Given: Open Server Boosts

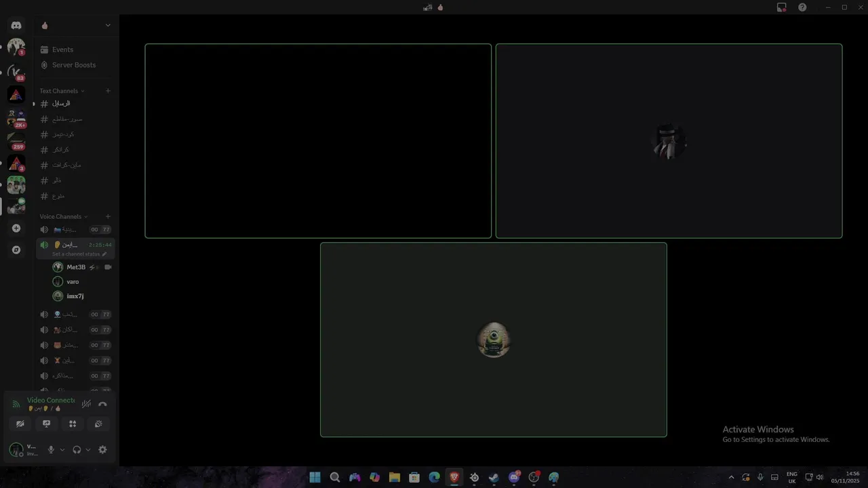Looking at the screenshot, I should click(x=75, y=65).
